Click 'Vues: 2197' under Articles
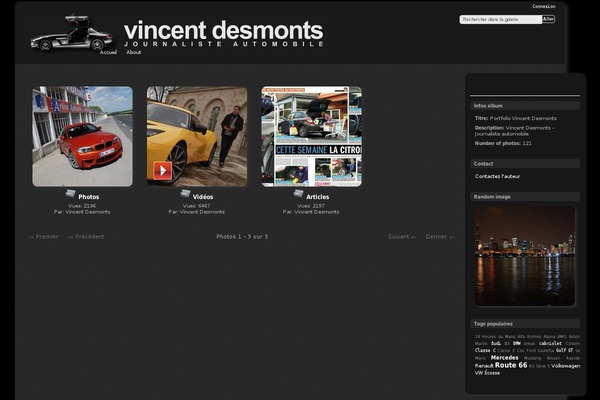Viewport: 600px width, 400px height. tap(311, 206)
